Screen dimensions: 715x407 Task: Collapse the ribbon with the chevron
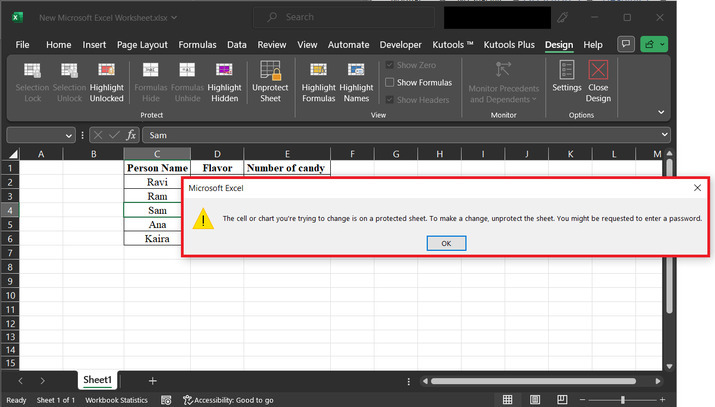tap(661, 112)
